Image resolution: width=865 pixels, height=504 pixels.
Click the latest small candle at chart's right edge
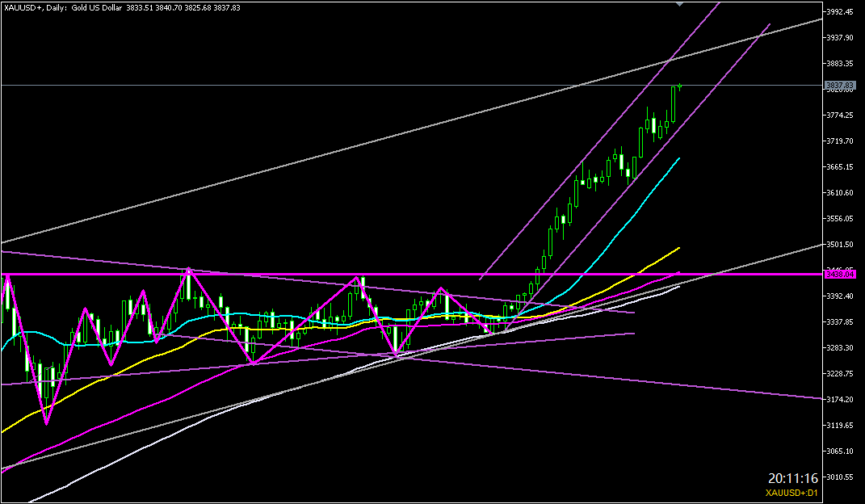[680, 86]
